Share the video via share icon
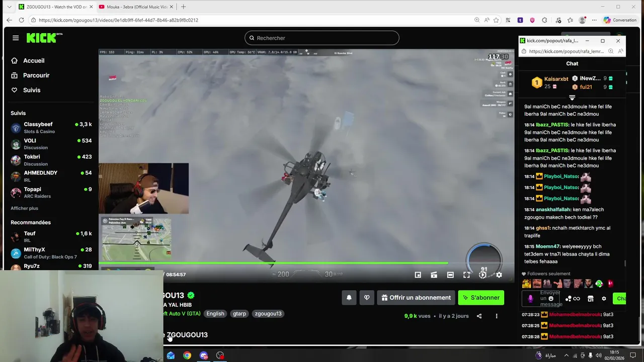 (479, 316)
